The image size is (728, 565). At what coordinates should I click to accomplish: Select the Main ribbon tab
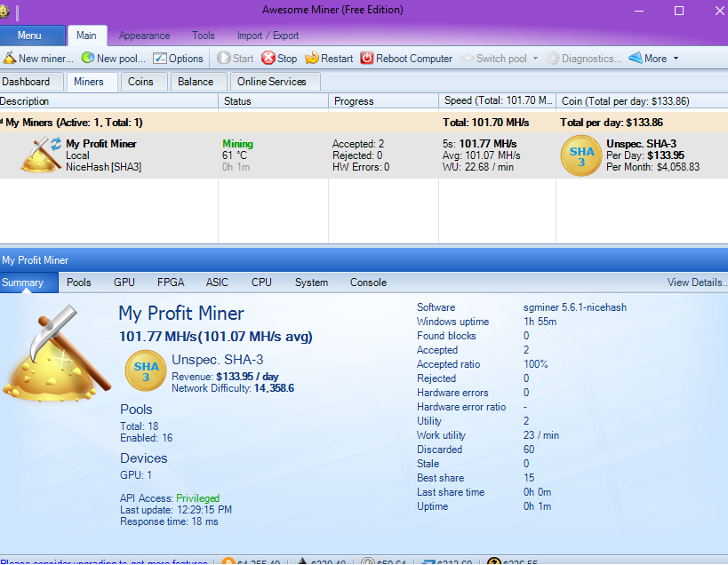click(87, 36)
